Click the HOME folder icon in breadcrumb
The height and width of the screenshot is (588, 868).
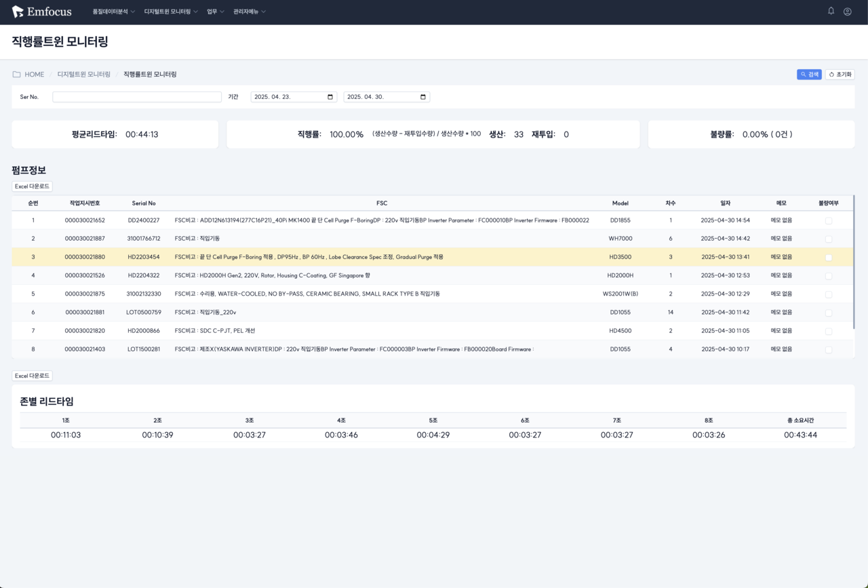16,75
